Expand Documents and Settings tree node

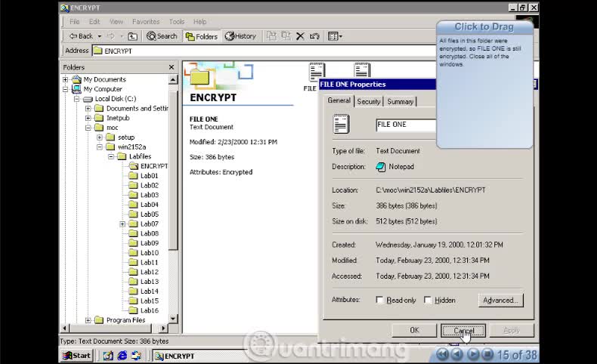[88, 109]
